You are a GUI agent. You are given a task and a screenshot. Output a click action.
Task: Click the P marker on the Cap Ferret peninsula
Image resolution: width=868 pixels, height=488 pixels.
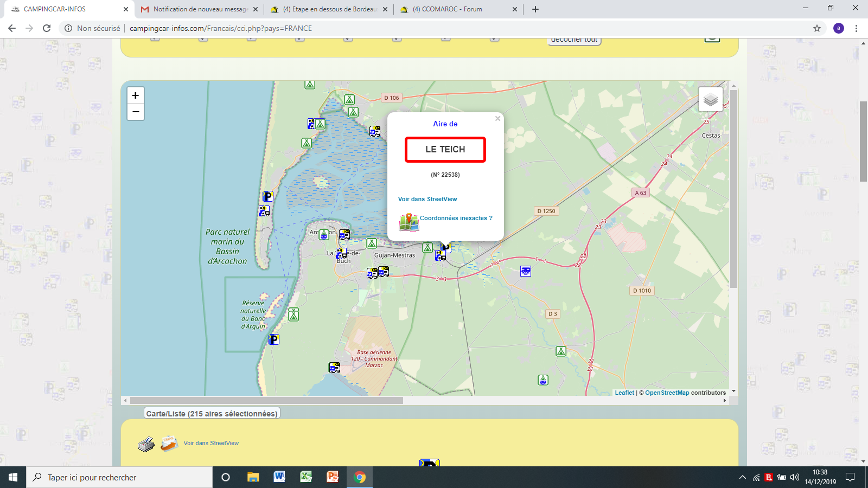tap(268, 196)
